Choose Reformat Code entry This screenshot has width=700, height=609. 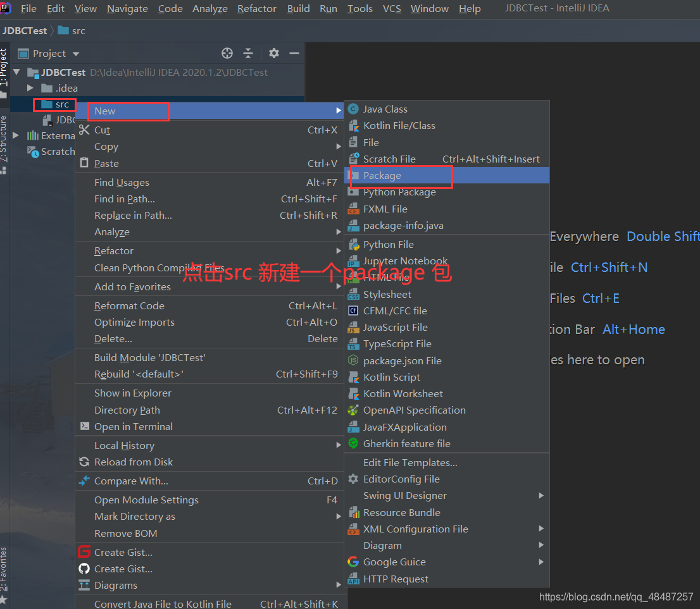click(x=209, y=306)
